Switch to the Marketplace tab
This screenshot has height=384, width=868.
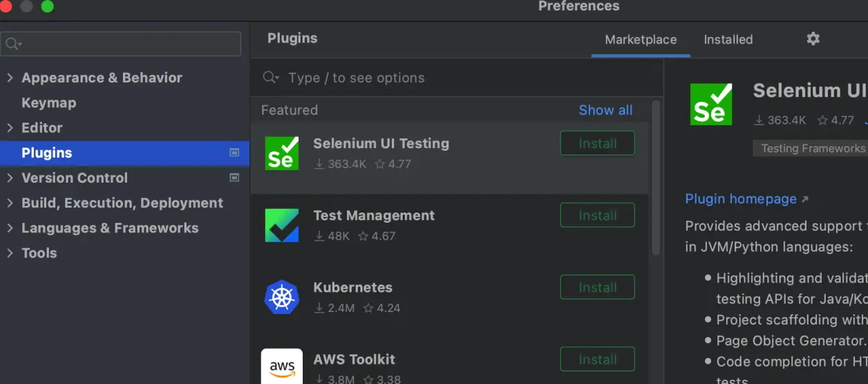tap(641, 39)
